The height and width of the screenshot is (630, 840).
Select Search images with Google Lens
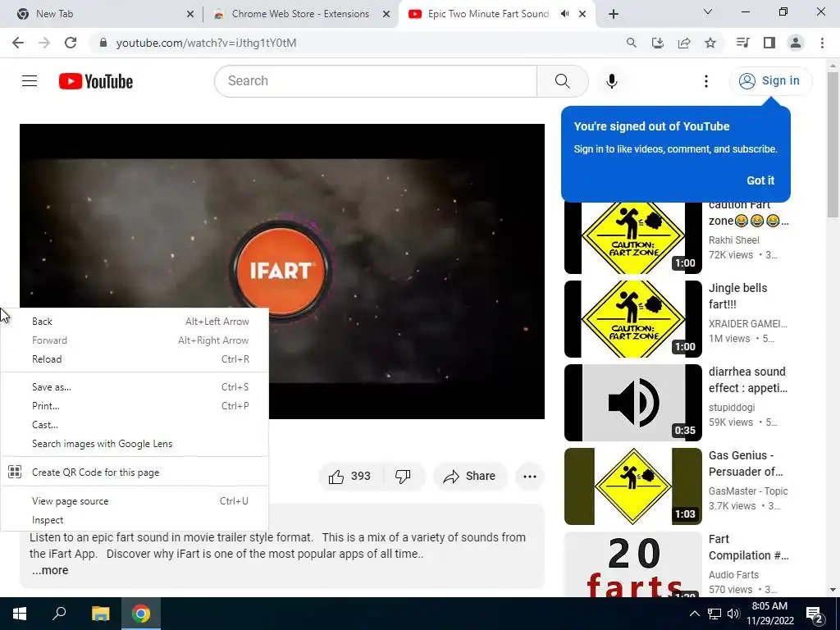click(135, 444)
